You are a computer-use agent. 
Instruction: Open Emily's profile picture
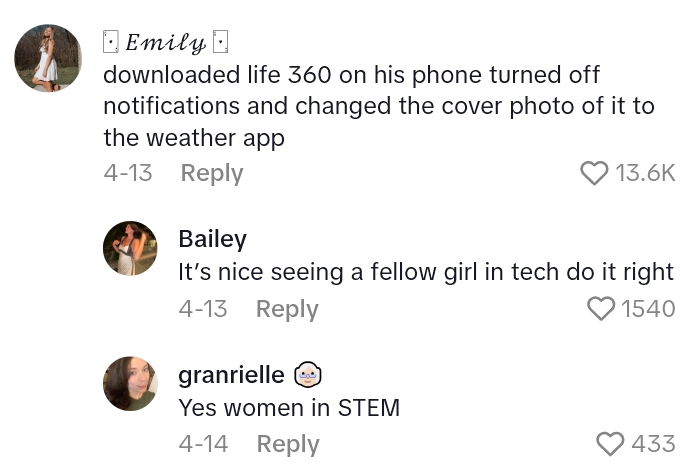click(48, 59)
